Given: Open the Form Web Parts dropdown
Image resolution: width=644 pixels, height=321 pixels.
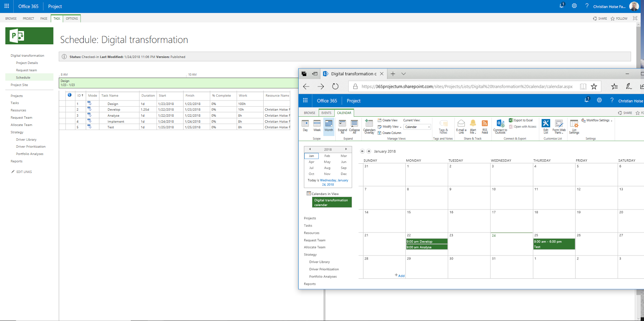Looking at the screenshot, I should (x=559, y=126).
